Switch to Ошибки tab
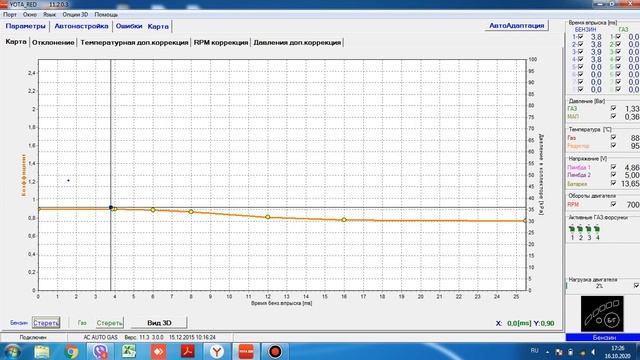Screen dimensions: 640x360 tap(129, 26)
